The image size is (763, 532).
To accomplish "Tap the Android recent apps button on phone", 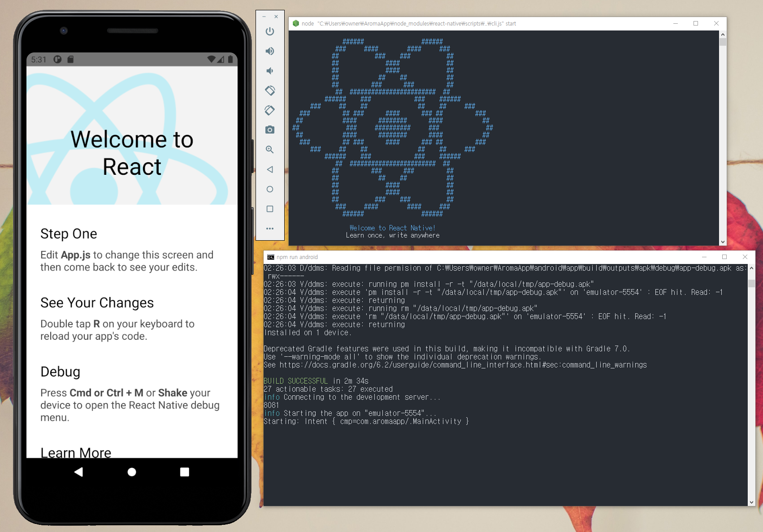I will 185,471.
